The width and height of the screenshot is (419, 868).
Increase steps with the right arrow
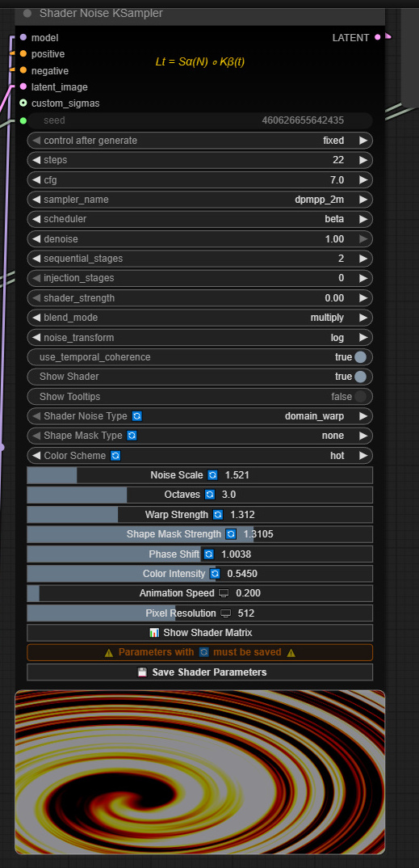(x=363, y=160)
